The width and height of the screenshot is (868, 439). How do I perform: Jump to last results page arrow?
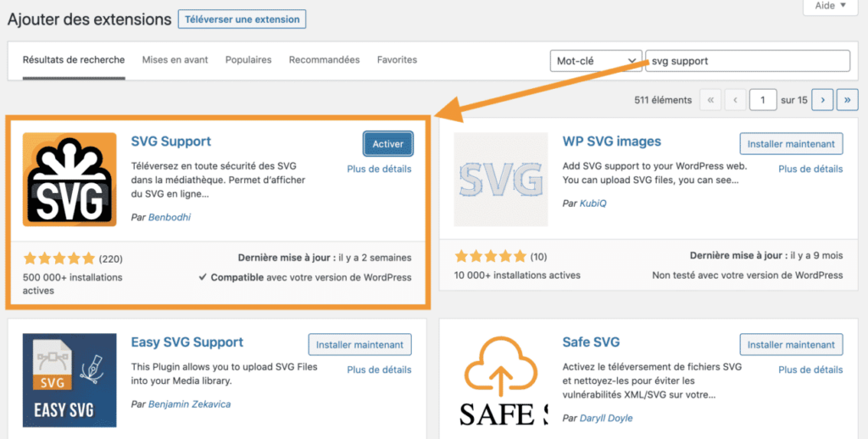(x=848, y=100)
